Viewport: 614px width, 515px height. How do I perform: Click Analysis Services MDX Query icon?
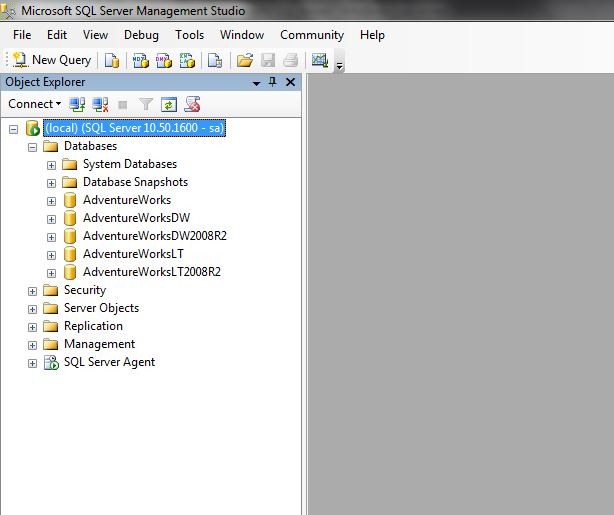[x=141, y=60]
